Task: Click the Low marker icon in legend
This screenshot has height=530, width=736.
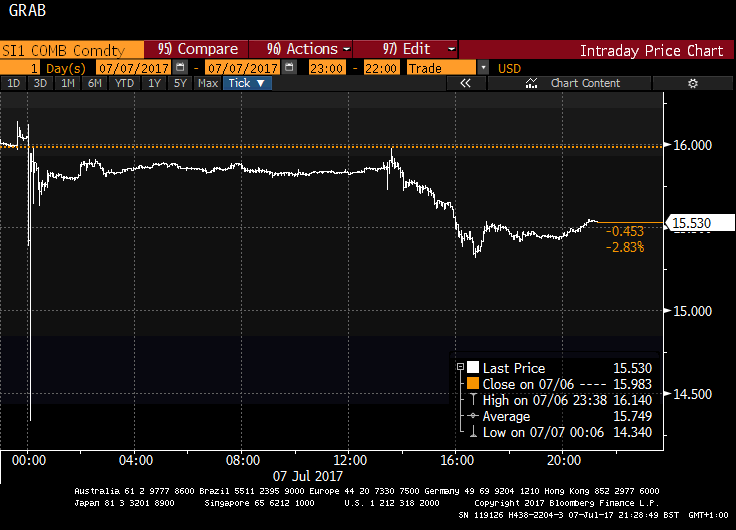Action: point(473,431)
